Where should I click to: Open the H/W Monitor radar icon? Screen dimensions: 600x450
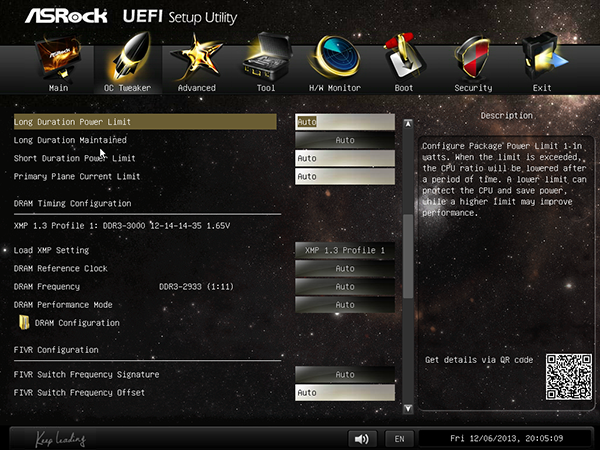click(x=335, y=57)
